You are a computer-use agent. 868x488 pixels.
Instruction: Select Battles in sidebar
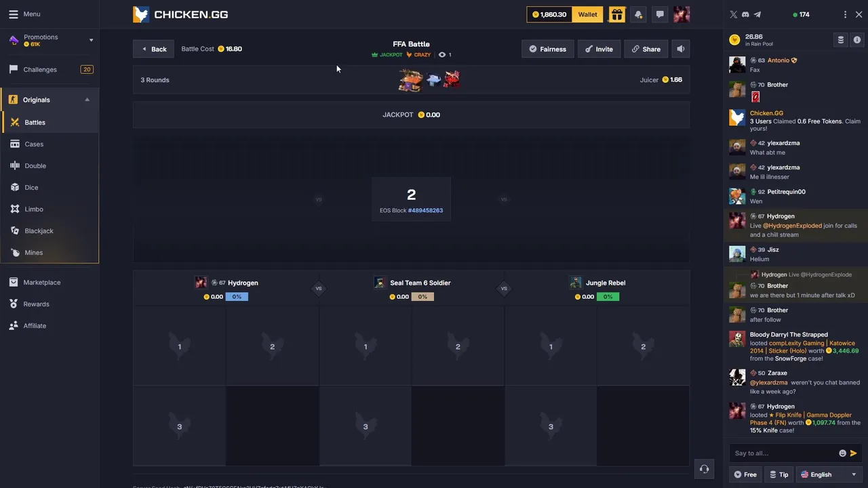tap(50, 123)
